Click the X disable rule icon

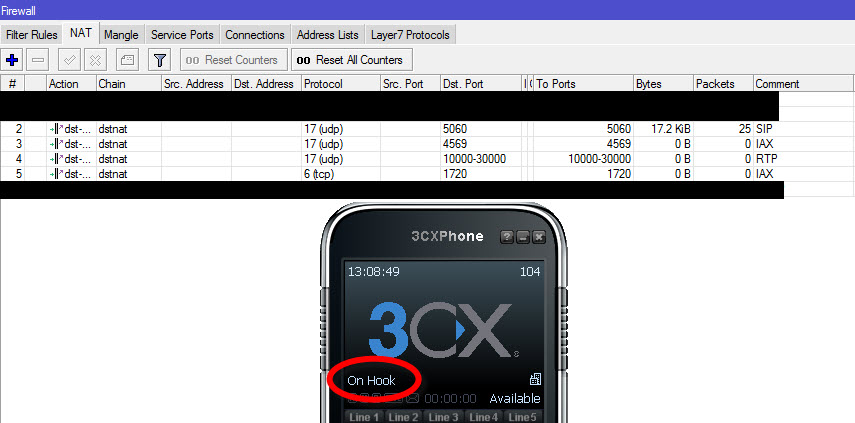(95, 60)
